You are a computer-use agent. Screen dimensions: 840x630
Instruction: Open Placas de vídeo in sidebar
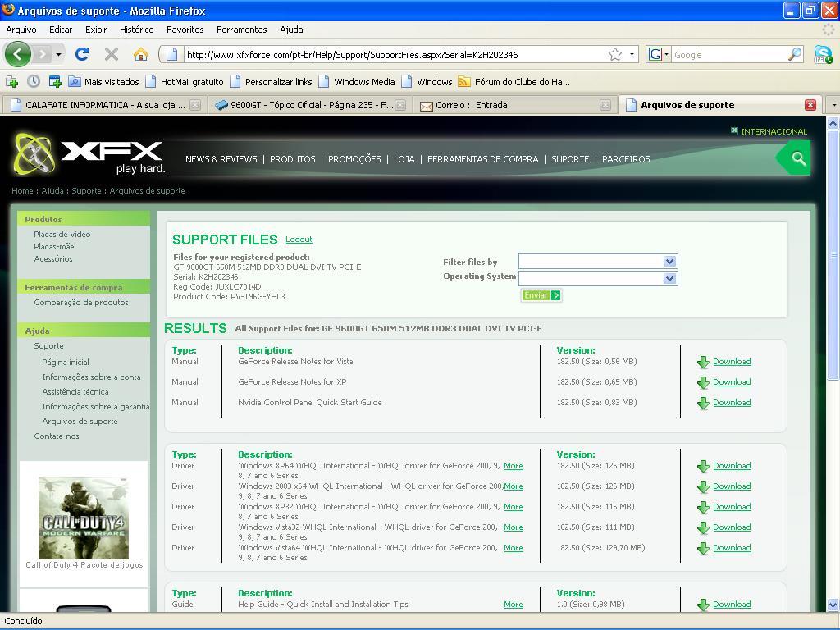coord(62,234)
